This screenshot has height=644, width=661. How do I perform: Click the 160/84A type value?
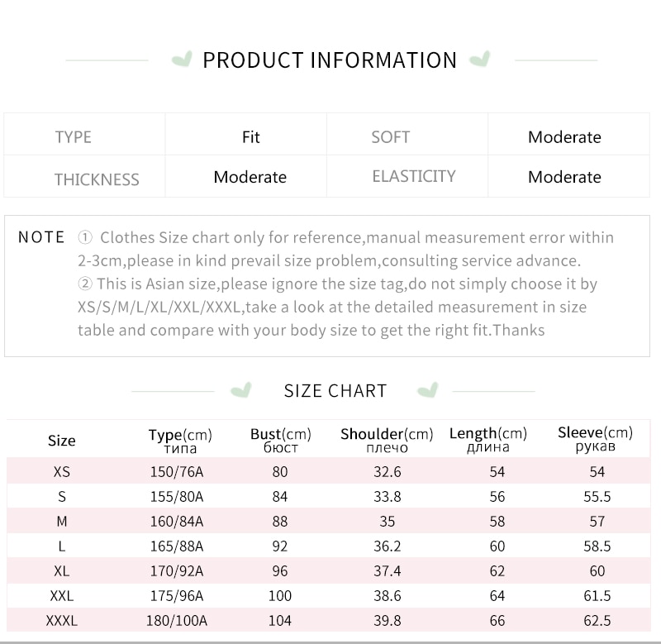177,522
